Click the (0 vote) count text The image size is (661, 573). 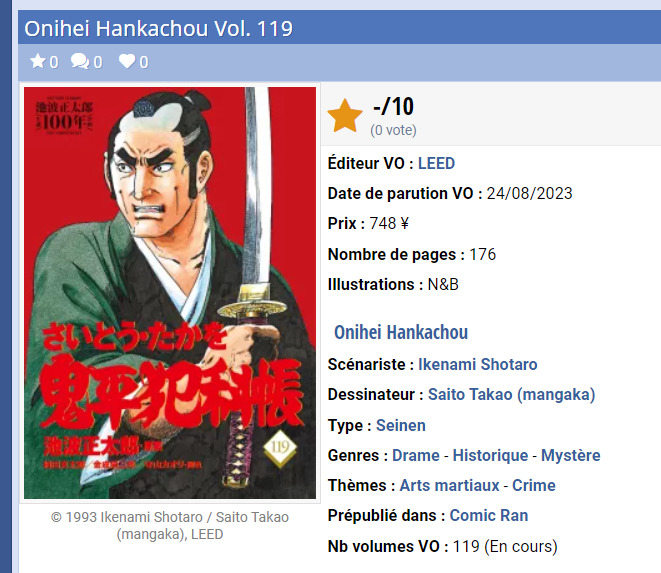point(393,130)
